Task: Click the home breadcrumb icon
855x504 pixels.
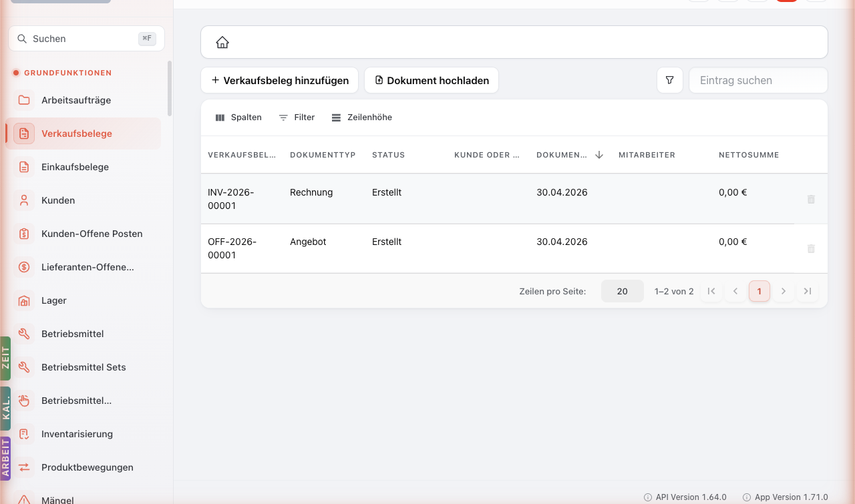Action: coord(222,43)
